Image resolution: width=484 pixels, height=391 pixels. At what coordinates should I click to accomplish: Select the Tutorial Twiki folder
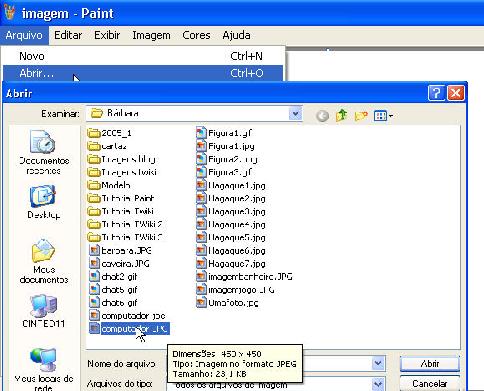pos(121,211)
